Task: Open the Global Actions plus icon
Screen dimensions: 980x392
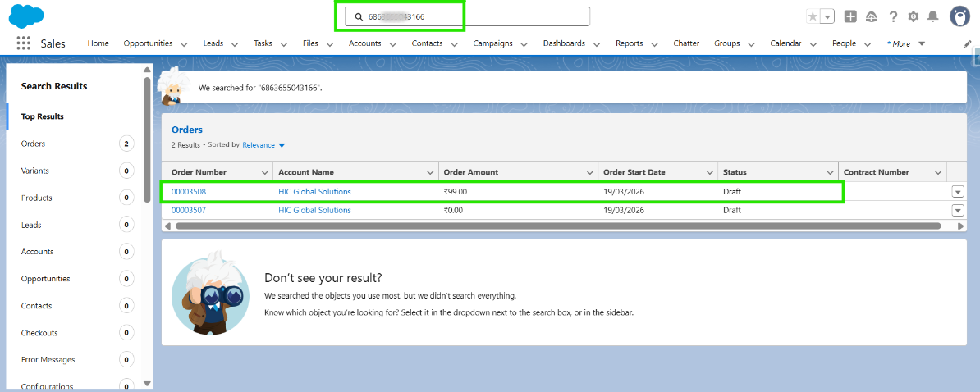Action: 850,17
